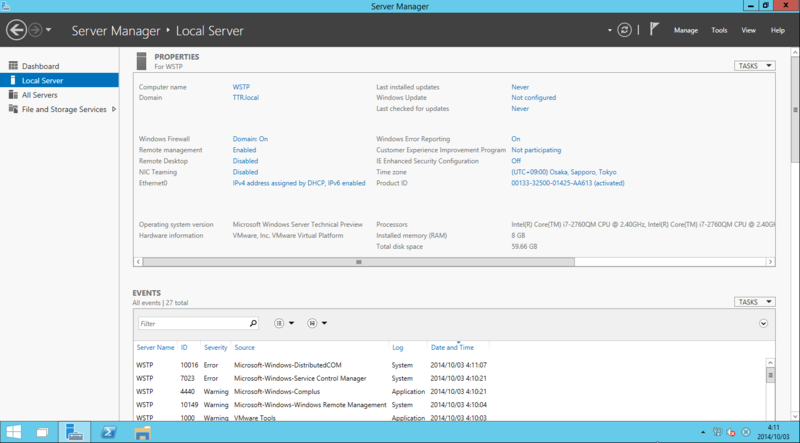This screenshot has width=800, height=443.
Task: Click the All Servers icon
Action: click(x=13, y=94)
